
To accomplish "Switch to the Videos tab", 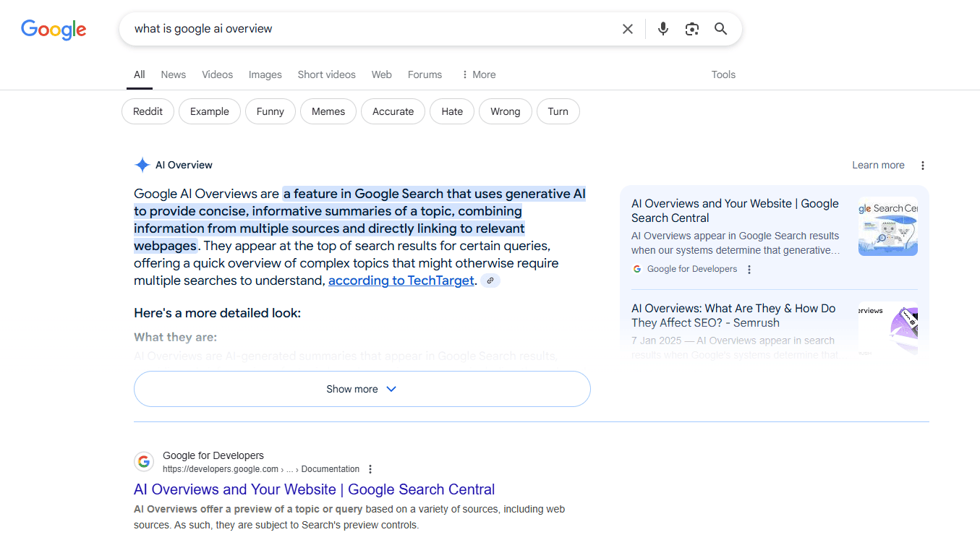I will 218,74.
